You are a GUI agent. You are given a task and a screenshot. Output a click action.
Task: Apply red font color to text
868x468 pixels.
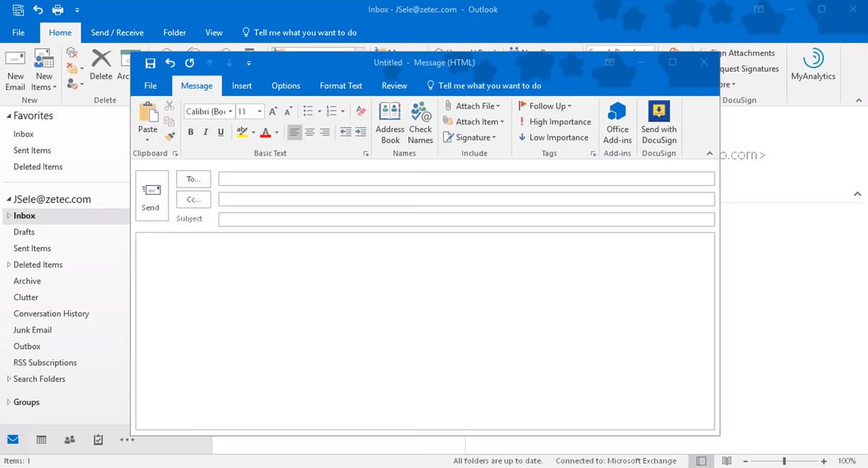[265, 132]
